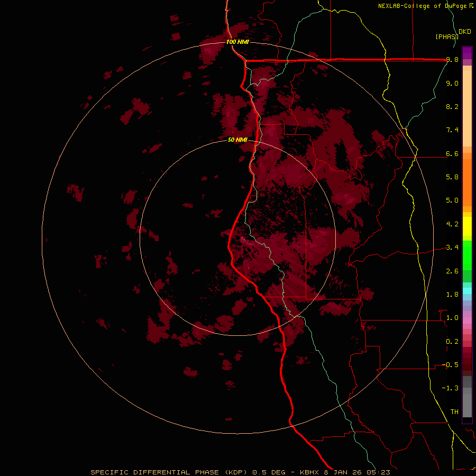Click the 2.6 scale value
The width and height of the screenshot is (476, 476).
click(x=452, y=271)
